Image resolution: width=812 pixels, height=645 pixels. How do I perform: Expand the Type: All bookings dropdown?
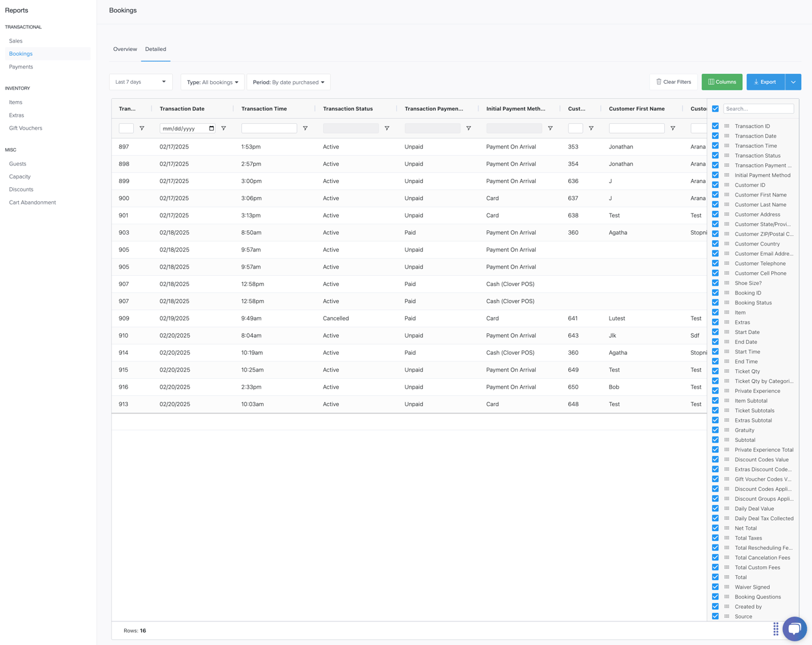[212, 82]
